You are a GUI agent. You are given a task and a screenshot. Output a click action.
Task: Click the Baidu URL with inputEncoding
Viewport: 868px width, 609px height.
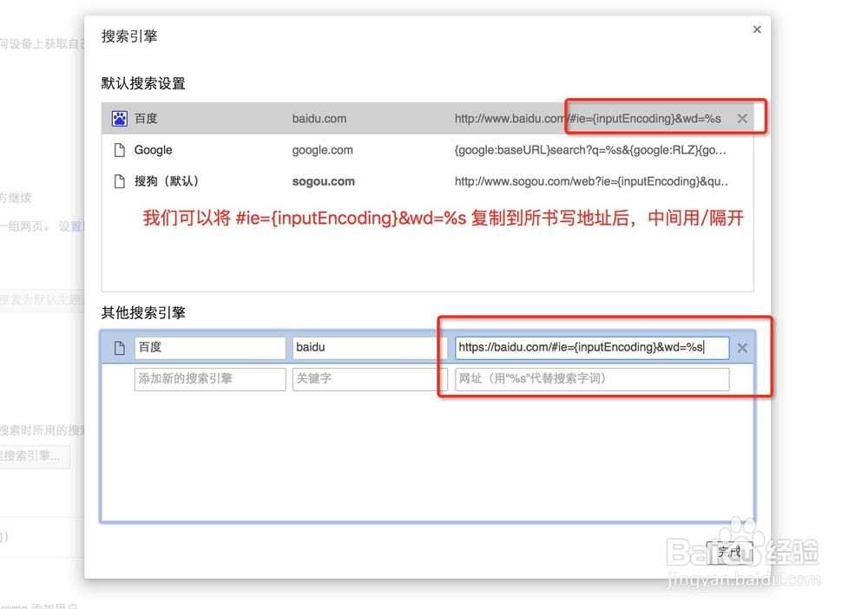(x=588, y=118)
